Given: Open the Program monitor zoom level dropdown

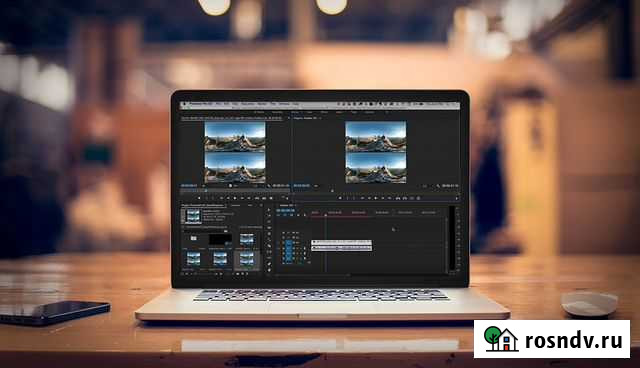Looking at the screenshot, I should (316, 186).
